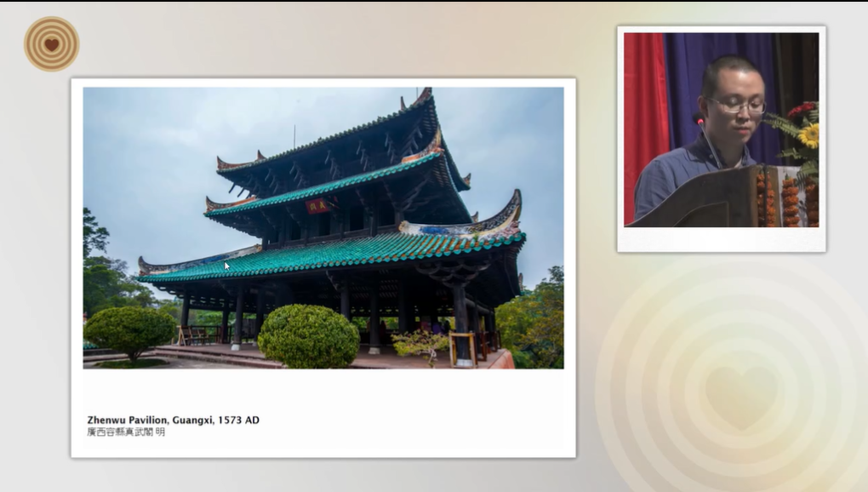Click the speaker's eyeglasses
This screenshot has width=868, height=492.
tap(735, 106)
